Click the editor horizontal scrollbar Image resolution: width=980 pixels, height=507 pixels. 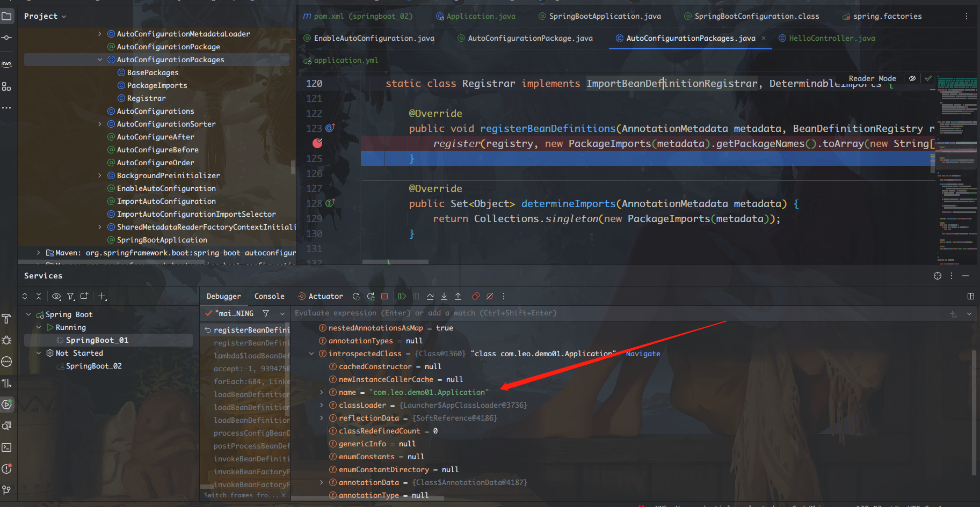coord(395,262)
